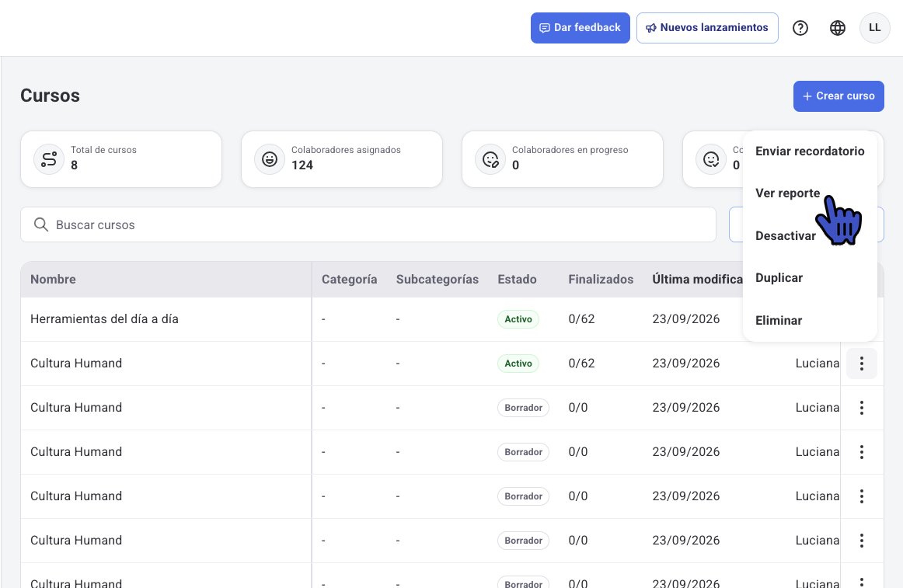Open Nuevos lanzamientos
The height and width of the screenshot is (588, 903).
(707, 28)
